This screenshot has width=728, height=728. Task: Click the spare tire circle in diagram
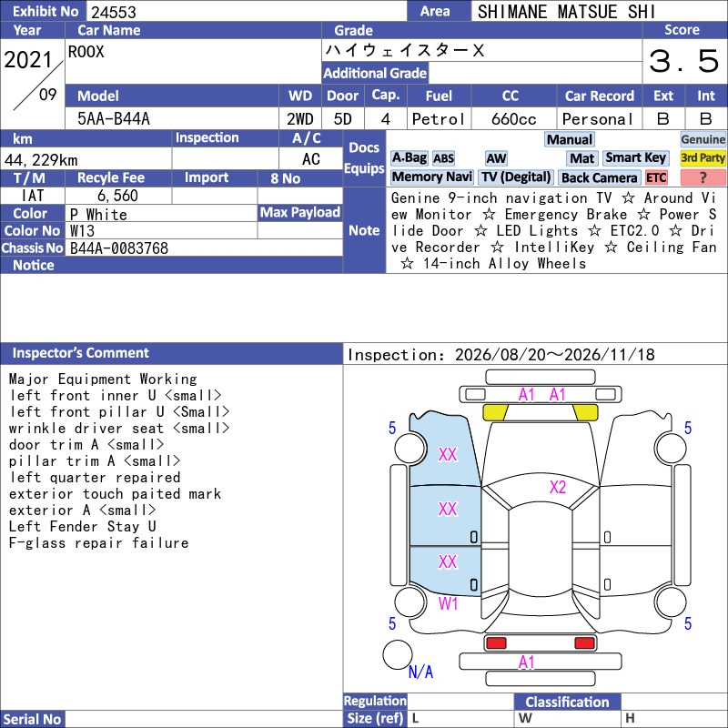click(x=398, y=654)
